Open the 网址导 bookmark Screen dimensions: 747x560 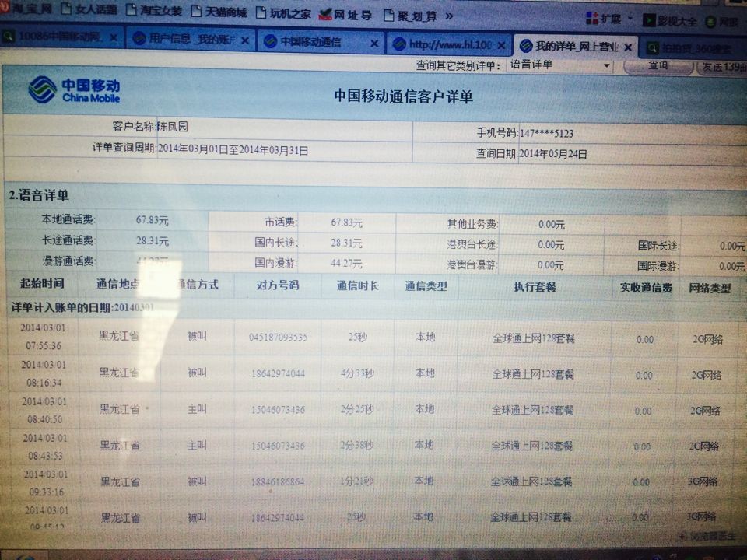[345, 15]
